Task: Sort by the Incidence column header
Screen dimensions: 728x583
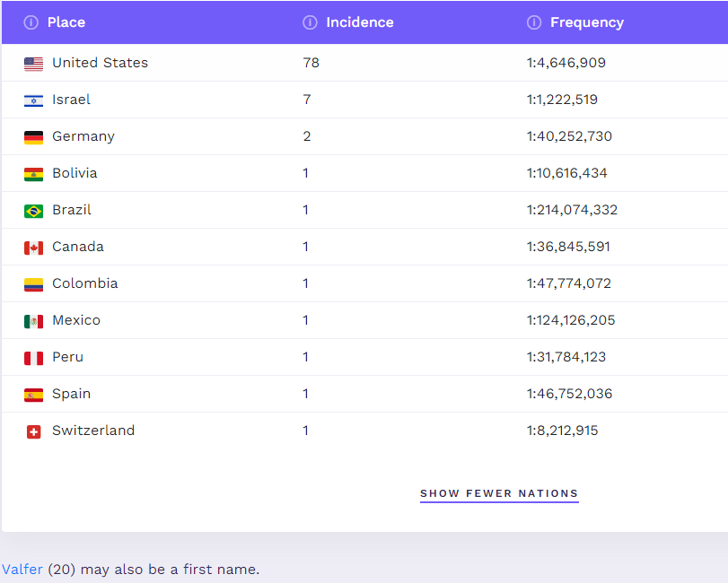Action: (360, 22)
